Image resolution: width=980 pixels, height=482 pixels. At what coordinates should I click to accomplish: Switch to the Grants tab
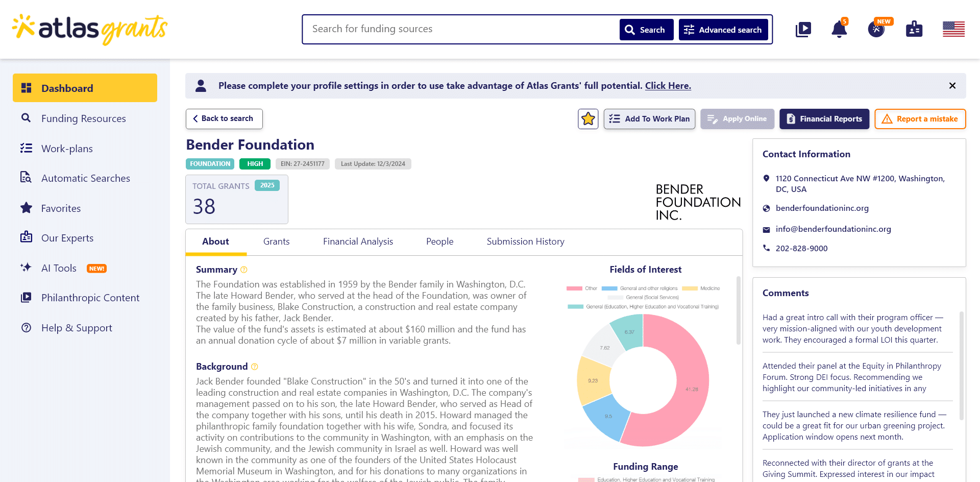point(277,242)
